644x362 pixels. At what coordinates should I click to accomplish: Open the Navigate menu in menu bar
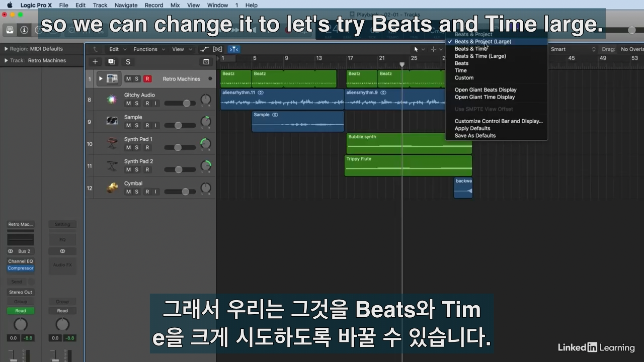click(126, 5)
